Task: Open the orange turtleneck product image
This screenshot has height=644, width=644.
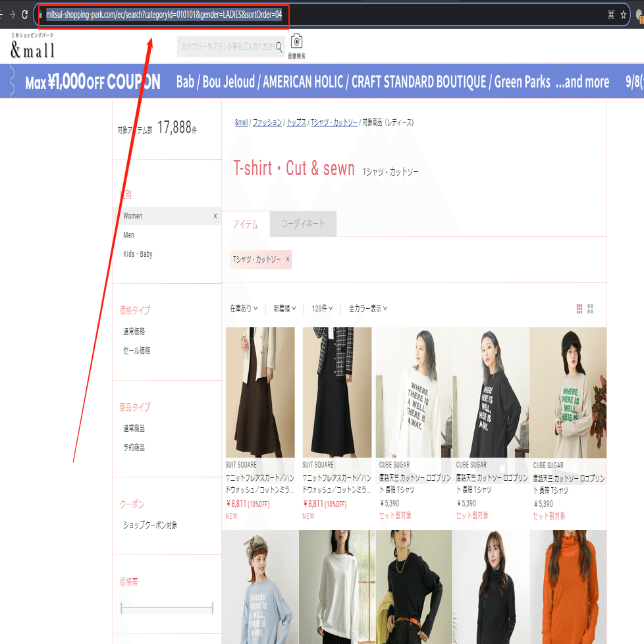Action: coord(568,587)
